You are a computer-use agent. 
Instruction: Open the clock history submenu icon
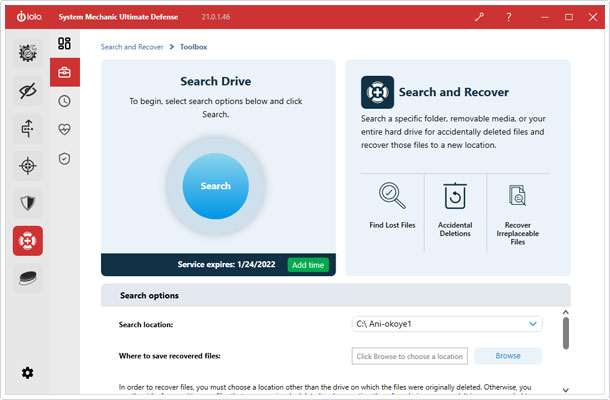[x=64, y=101]
